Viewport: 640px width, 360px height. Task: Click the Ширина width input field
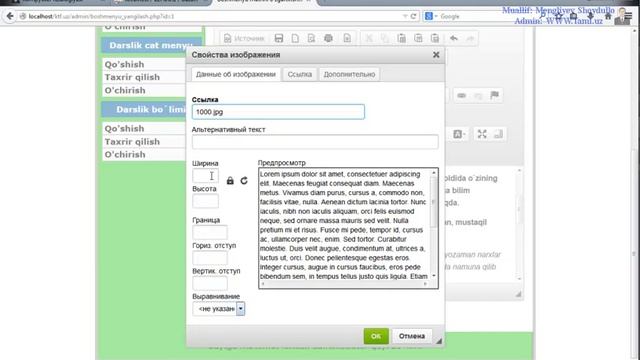[205, 176]
